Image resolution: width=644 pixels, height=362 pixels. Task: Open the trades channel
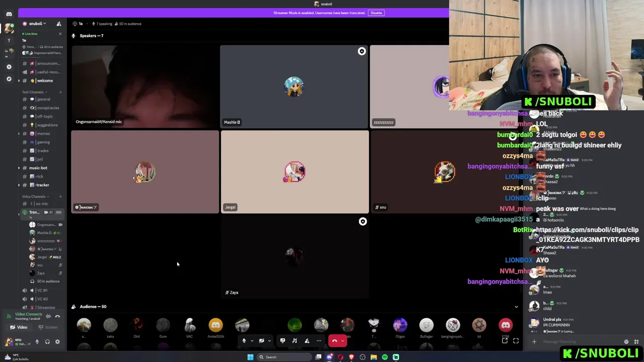pos(42,150)
